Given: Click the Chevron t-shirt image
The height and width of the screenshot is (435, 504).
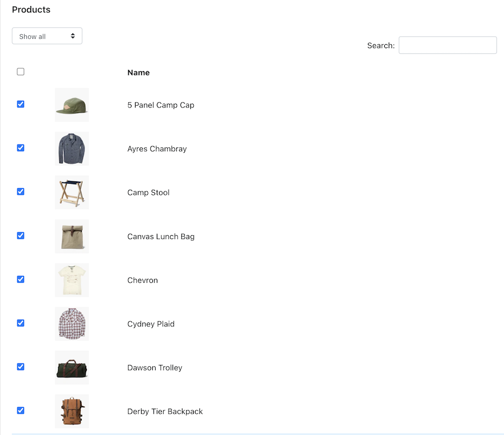Looking at the screenshot, I should point(72,280).
